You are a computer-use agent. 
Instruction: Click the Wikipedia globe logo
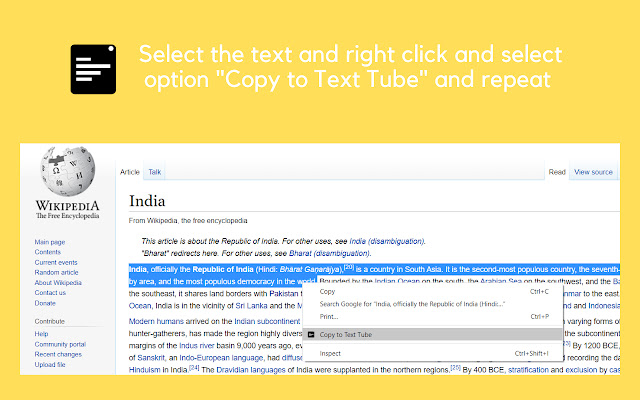[x=68, y=171]
